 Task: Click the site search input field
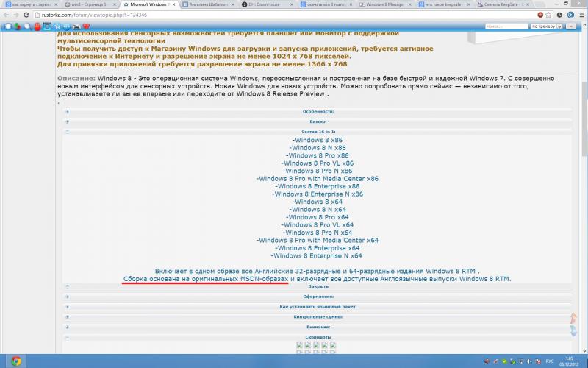506,26
